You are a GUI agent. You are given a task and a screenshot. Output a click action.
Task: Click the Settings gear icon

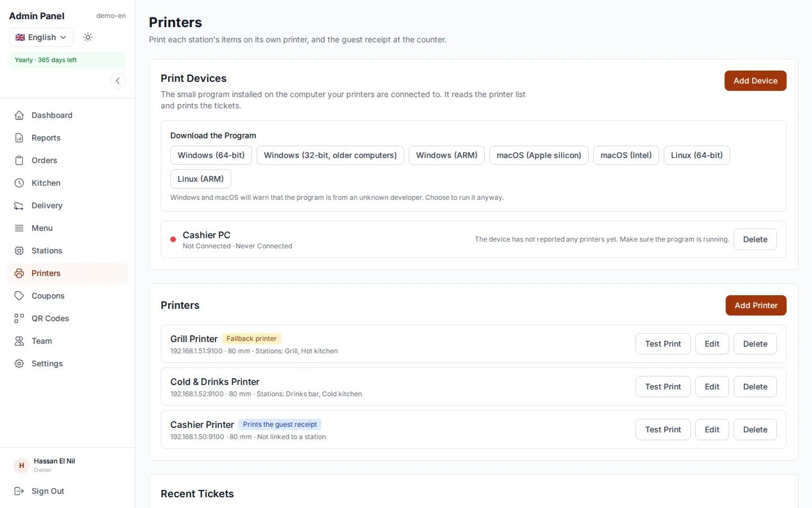pyautogui.click(x=19, y=364)
